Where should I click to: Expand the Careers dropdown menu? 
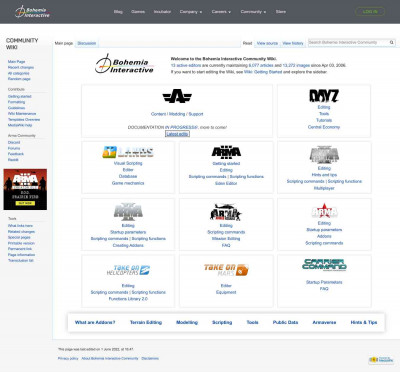pos(221,12)
